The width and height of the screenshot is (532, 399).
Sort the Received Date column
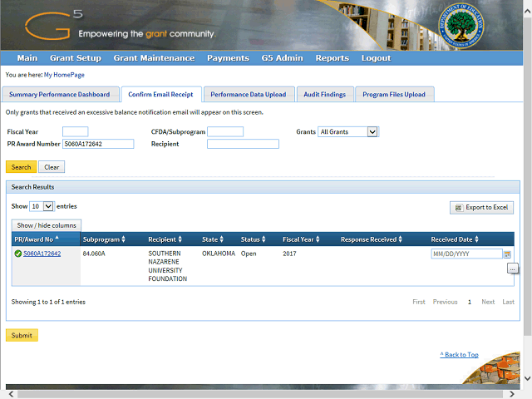coord(476,239)
